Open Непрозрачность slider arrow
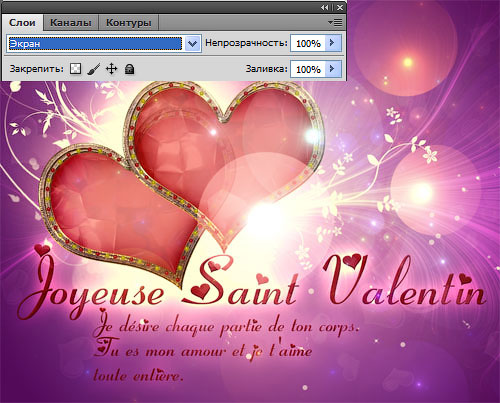This screenshot has width=500, height=403. (x=333, y=43)
